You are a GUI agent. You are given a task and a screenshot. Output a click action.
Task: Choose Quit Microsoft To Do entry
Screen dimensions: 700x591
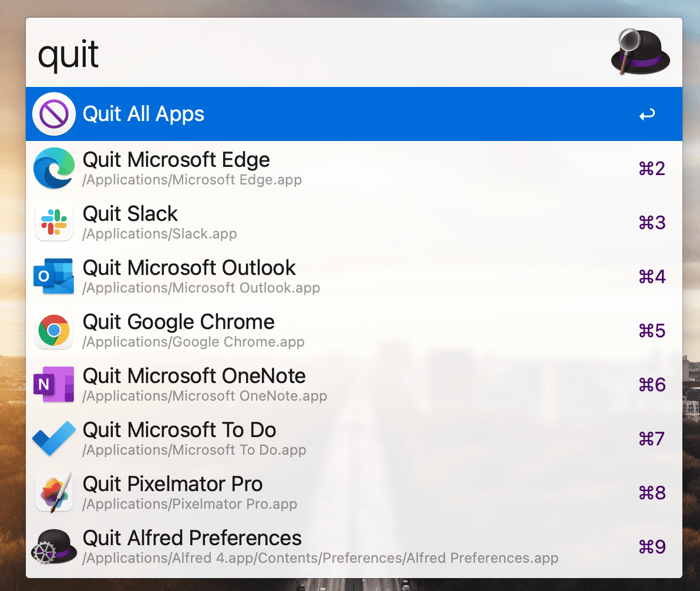[x=354, y=438]
